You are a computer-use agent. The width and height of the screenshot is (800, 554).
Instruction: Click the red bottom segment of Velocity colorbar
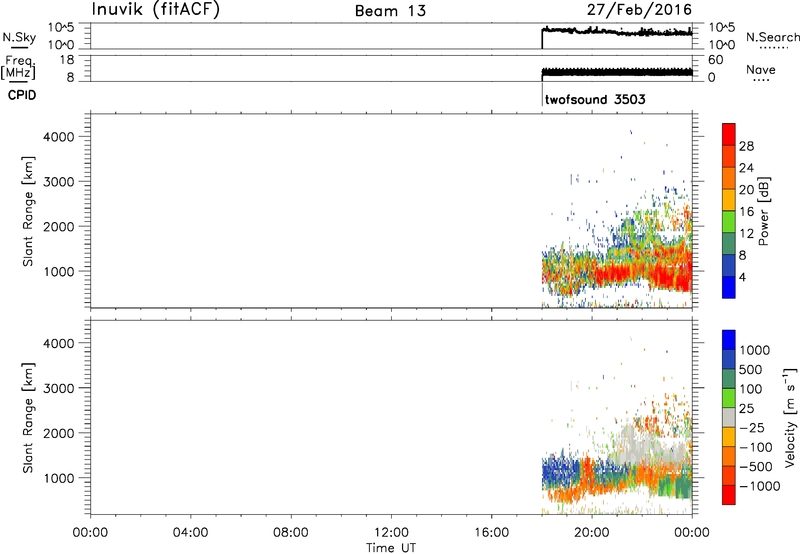(729, 495)
